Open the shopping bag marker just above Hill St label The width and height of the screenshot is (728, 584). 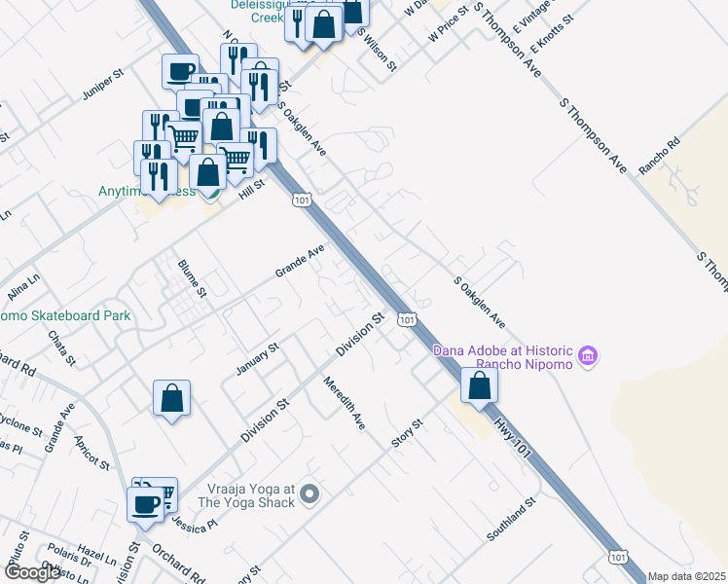207,173
